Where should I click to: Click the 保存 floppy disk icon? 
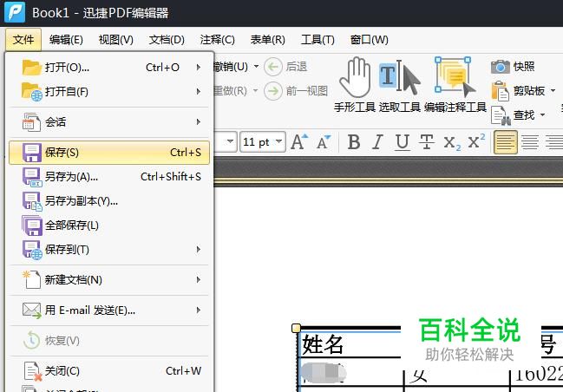pyautogui.click(x=32, y=153)
